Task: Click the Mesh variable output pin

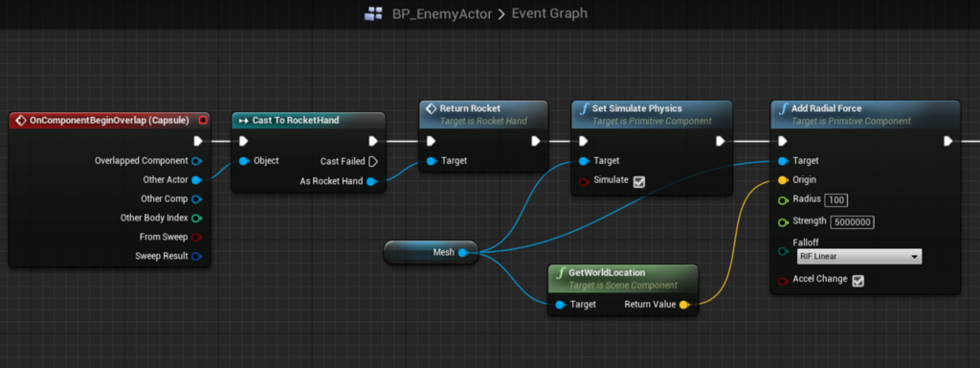Action: coord(462,253)
